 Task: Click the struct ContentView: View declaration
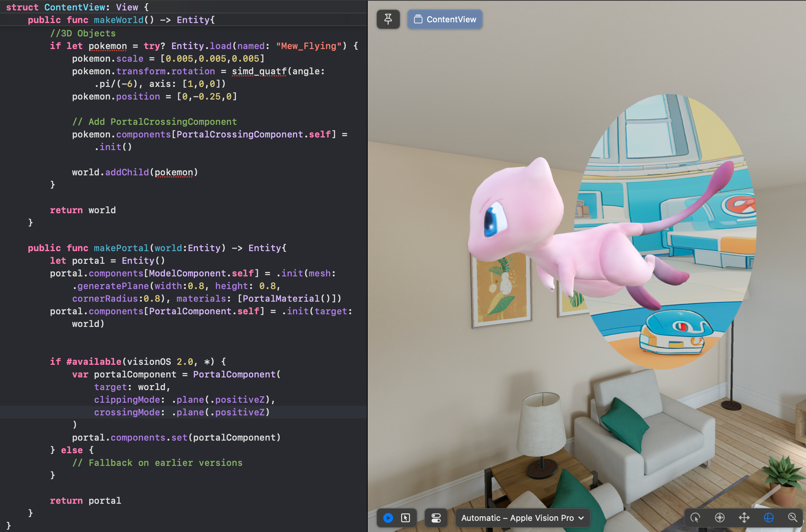(x=77, y=7)
